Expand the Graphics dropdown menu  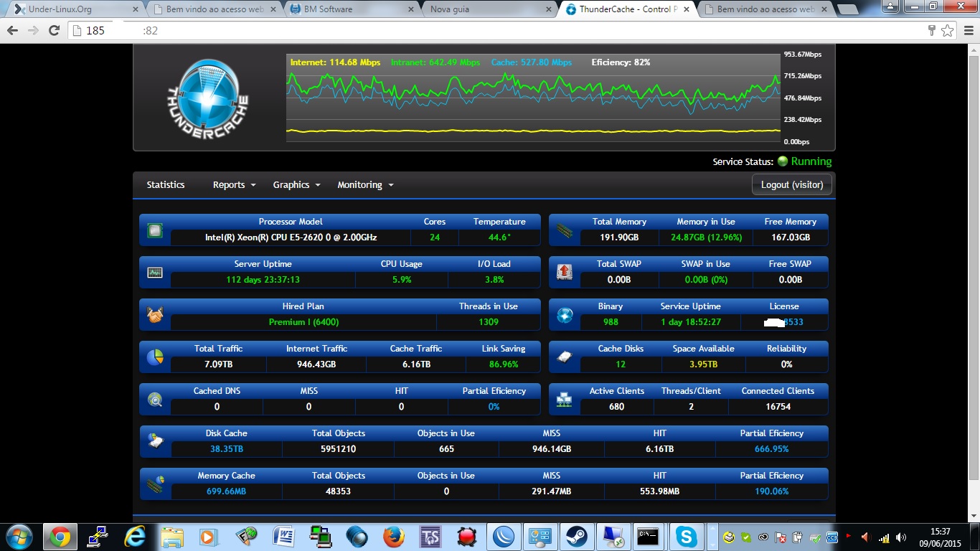pyautogui.click(x=296, y=184)
